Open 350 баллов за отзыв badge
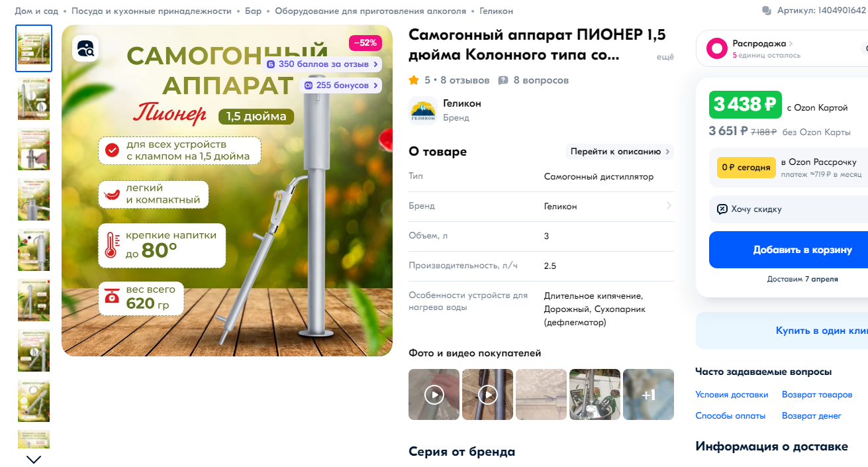Image resolution: width=868 pixels, height=467 pixels. point(322,64)
